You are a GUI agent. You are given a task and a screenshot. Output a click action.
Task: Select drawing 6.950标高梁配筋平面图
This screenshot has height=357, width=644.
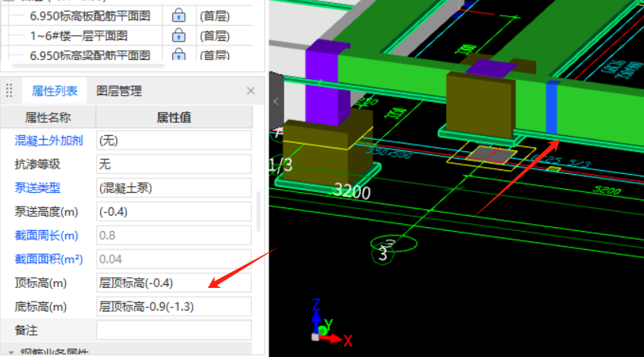[x=90, y=55]
